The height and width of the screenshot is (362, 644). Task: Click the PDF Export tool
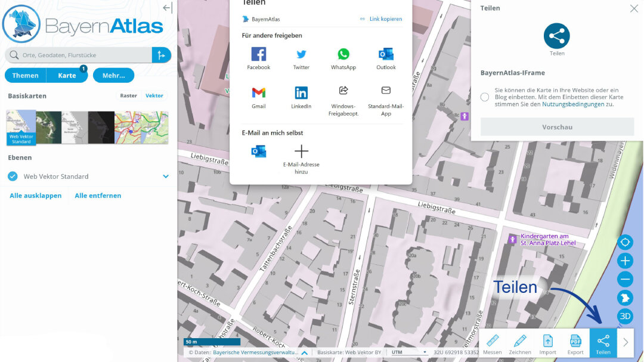click(x=575, y=343)
